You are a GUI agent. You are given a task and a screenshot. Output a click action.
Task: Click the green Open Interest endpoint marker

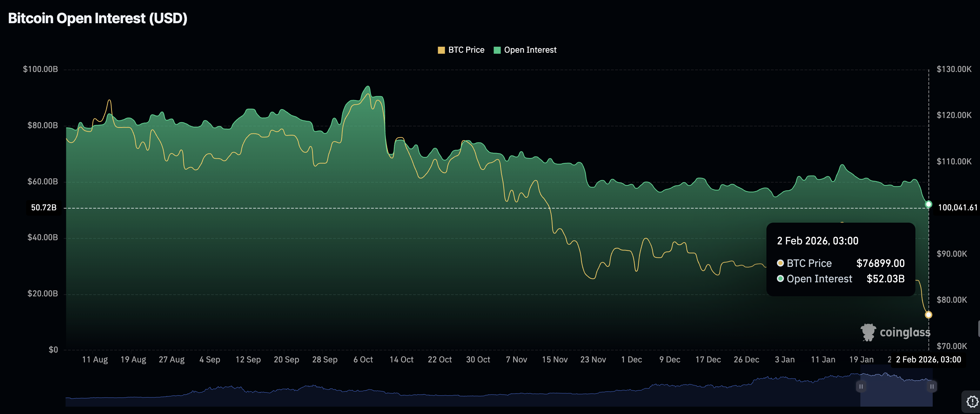[928, 204]
